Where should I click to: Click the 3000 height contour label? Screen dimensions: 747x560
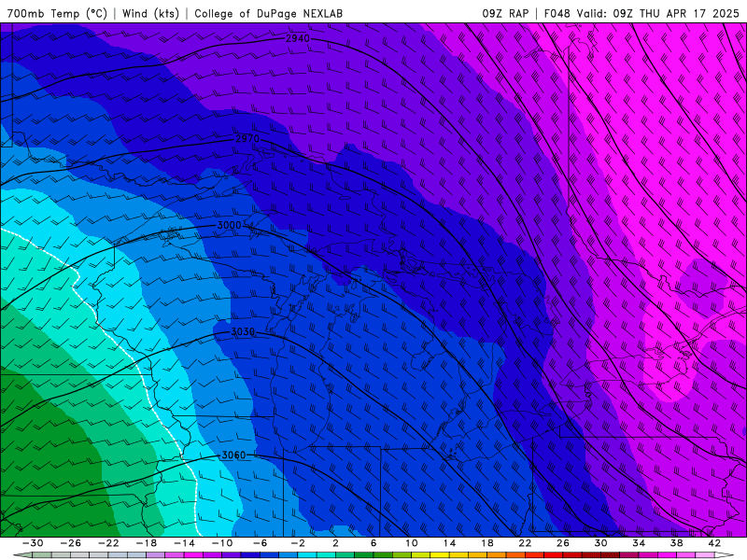229,225
